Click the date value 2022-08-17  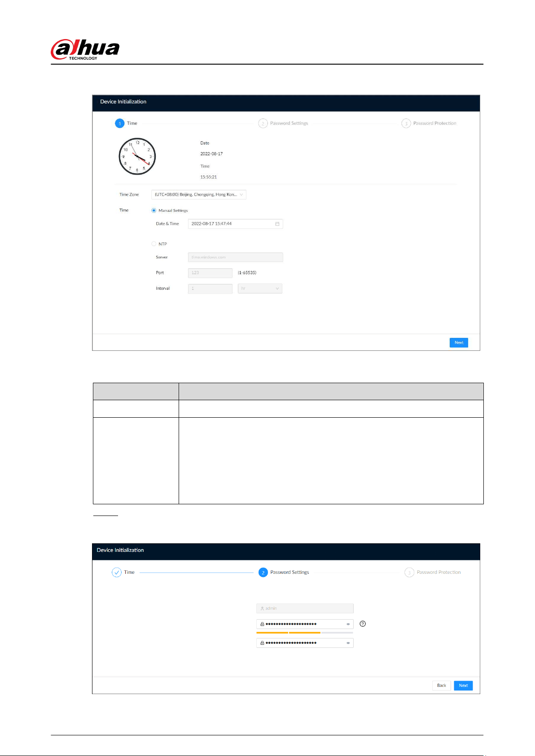tap(211, 154)
